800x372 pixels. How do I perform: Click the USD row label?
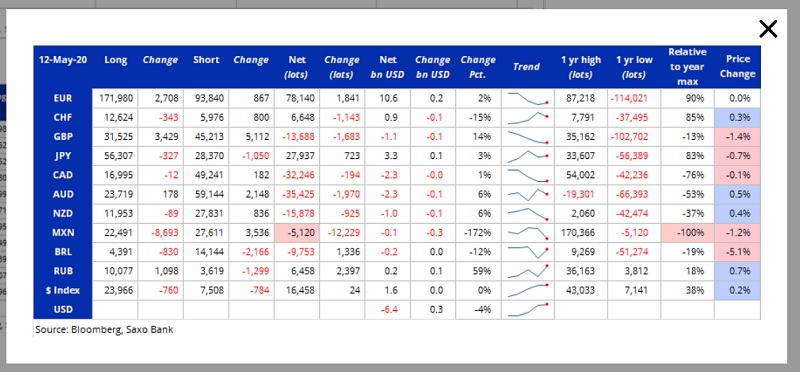coord(63,310)
